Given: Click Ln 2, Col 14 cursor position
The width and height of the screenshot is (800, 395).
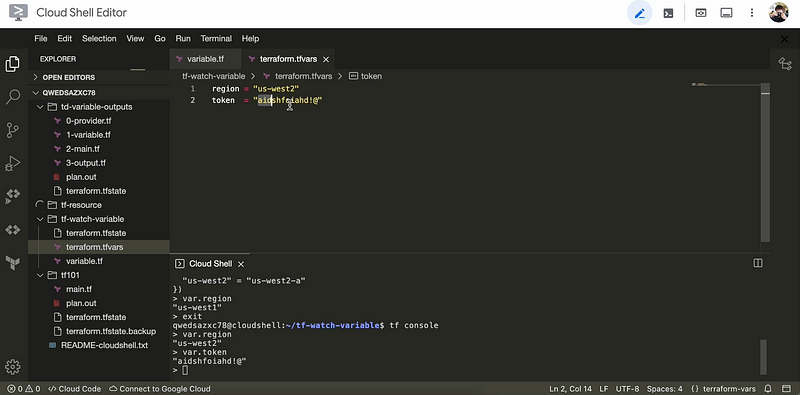Looking at the screenshot, I should (x=569, y=389).
